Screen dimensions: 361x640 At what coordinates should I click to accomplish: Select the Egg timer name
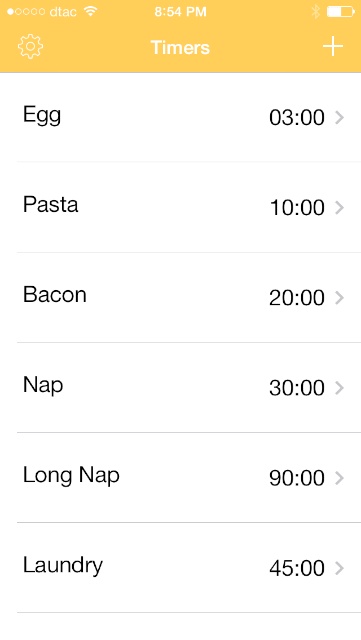pos(42,116)
